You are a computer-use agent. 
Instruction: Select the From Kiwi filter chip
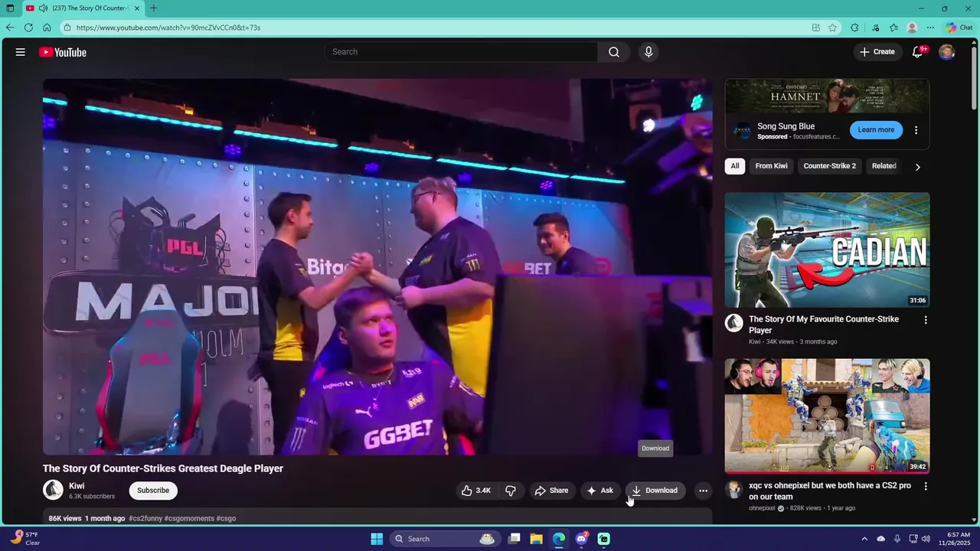coord(771,166)
